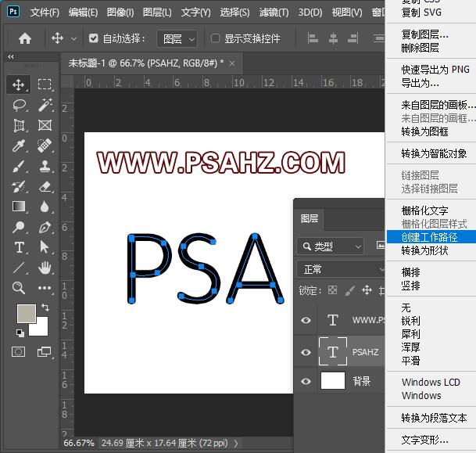Image resolution: width=476 pixels, height=453 pixels.
Task: Toggle lock transparent pixels
Action: pos(332,290)
